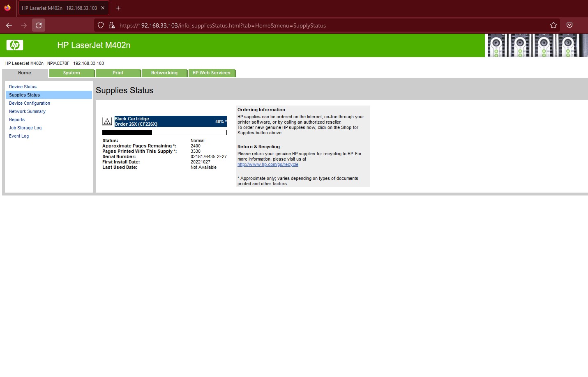The width and height of the screenshot is (588, 377).
Task: Close the HP LaserJet M402n tab
Action: (x=103, y=8)
